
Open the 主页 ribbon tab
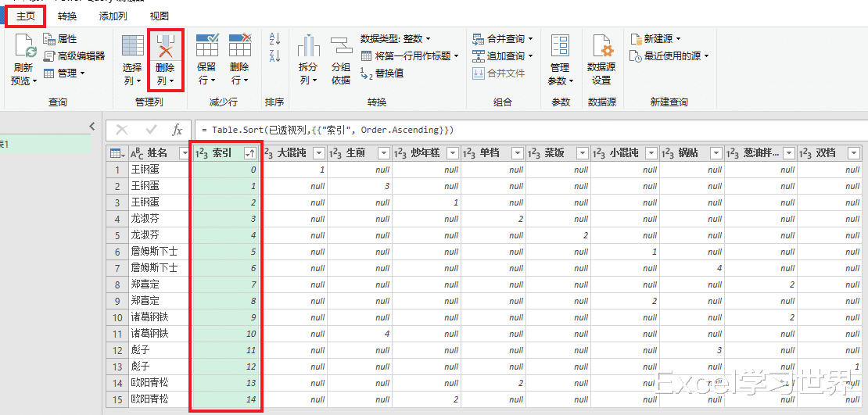tap(26, 16)
